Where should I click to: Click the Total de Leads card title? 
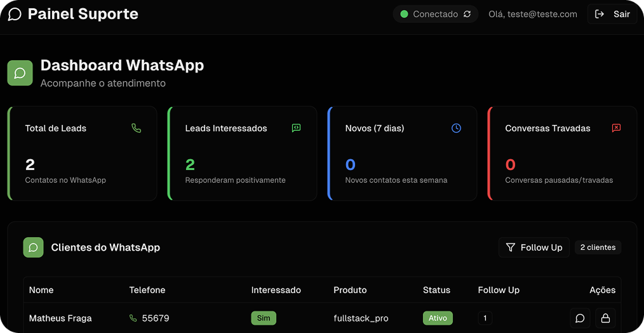point(56,128)
